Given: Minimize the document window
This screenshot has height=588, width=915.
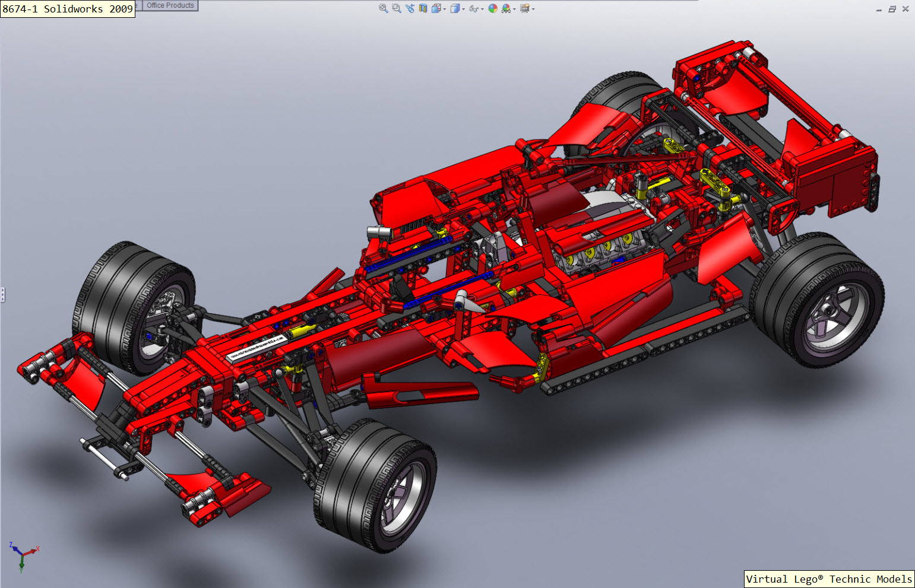Looking at the screenshot, I should pyautogui.click(x=879, y=9).
